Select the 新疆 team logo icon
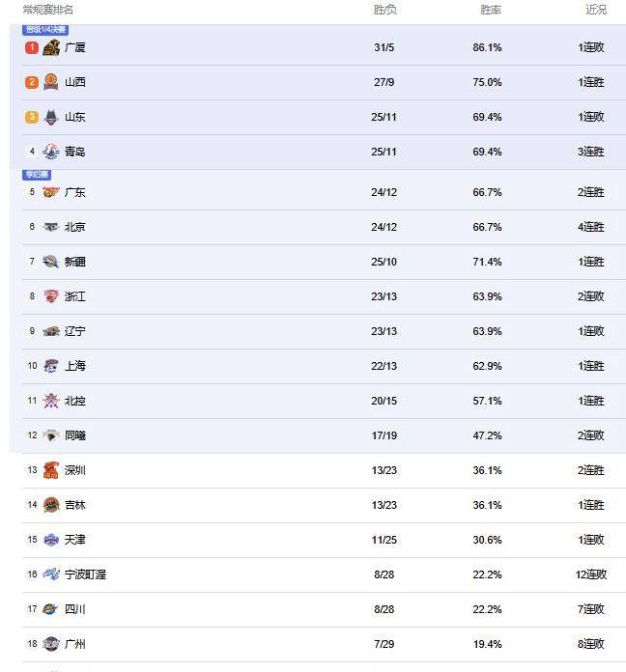626x672 pixels. [x=51, y=262]
